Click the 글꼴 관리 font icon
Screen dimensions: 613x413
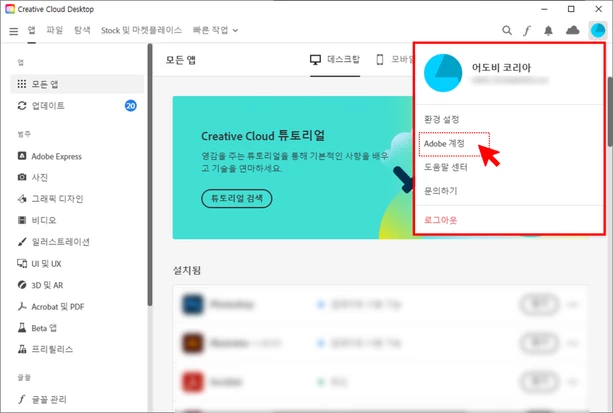pyautogui.click(x=22, y=399)
